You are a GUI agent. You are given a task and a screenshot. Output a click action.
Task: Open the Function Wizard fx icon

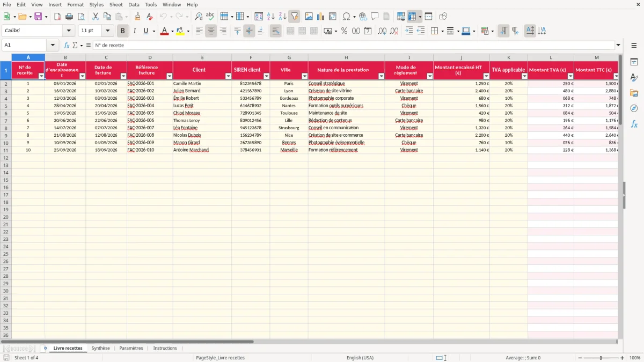tap(67, 45)
